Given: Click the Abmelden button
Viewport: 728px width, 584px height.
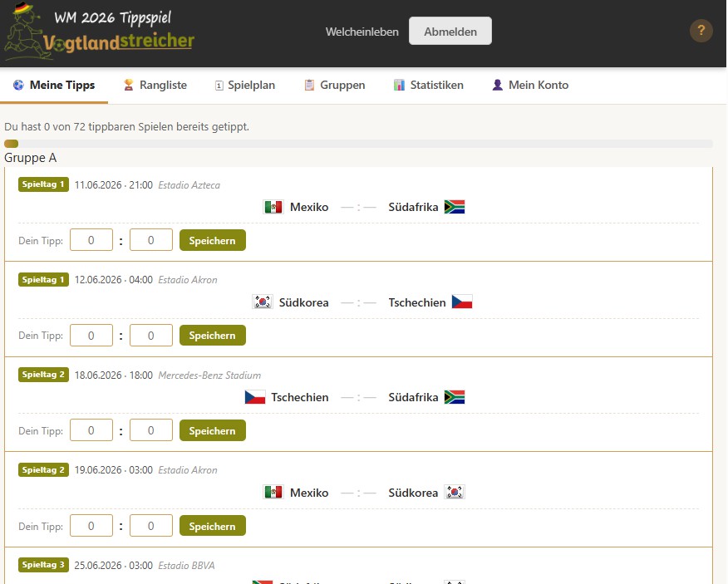Looking at the screenshot, I should [x=450, y=31].
